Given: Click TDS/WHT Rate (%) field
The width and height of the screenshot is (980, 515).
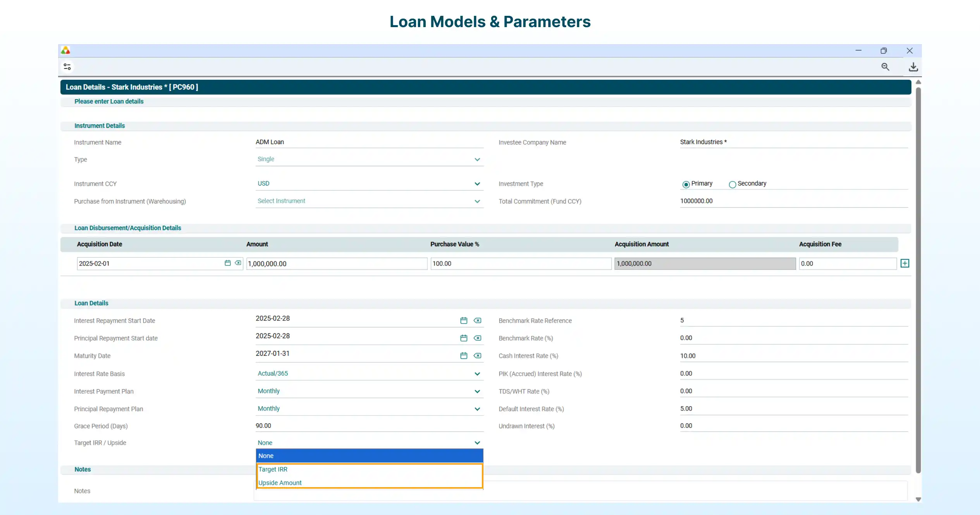Looking at the screenshot, I should point(794,391).
